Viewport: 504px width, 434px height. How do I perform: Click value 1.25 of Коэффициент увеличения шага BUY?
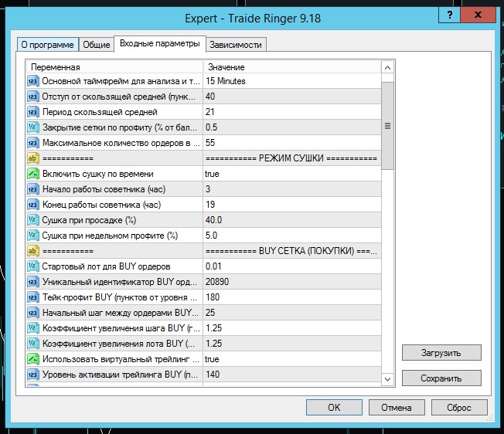click(x=214, y=327)
